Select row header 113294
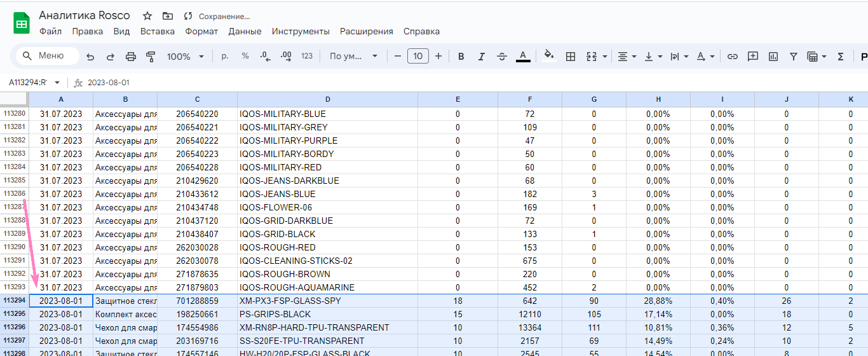Image resolution: width=868 pixels, height=356 pixels. tap(14, 301)
